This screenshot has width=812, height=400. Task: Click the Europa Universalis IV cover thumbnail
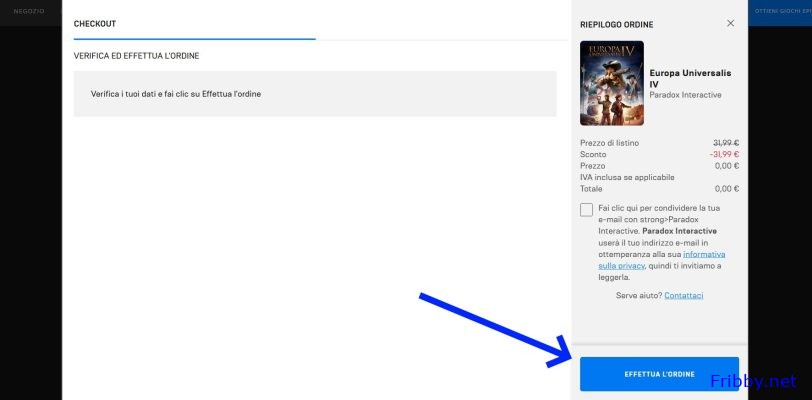611,83
